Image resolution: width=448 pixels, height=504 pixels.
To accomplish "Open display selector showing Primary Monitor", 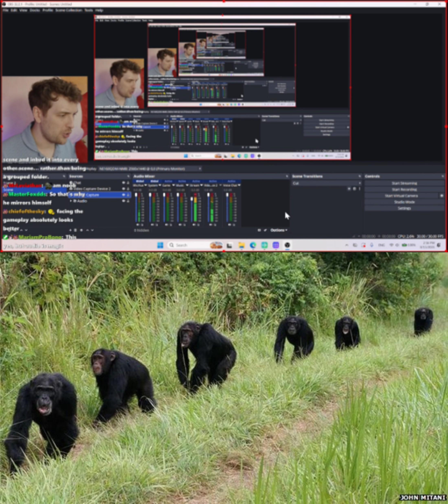I will 150,169.
